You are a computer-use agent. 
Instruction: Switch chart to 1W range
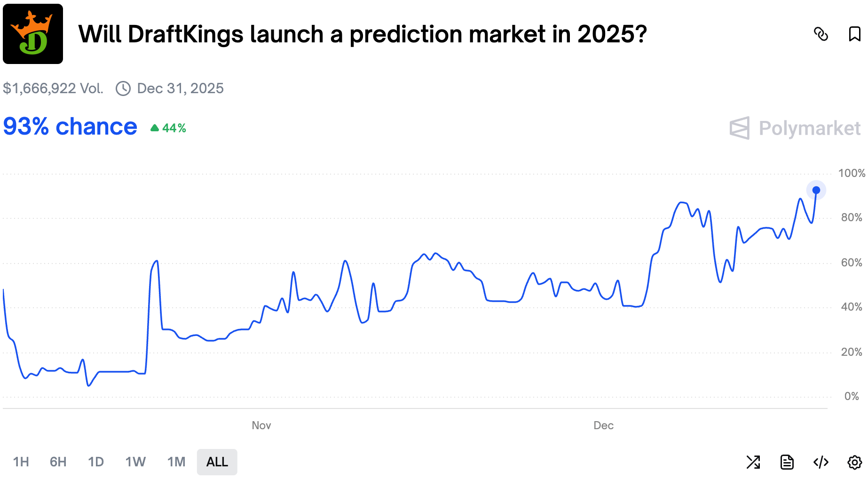pos(135,462)
